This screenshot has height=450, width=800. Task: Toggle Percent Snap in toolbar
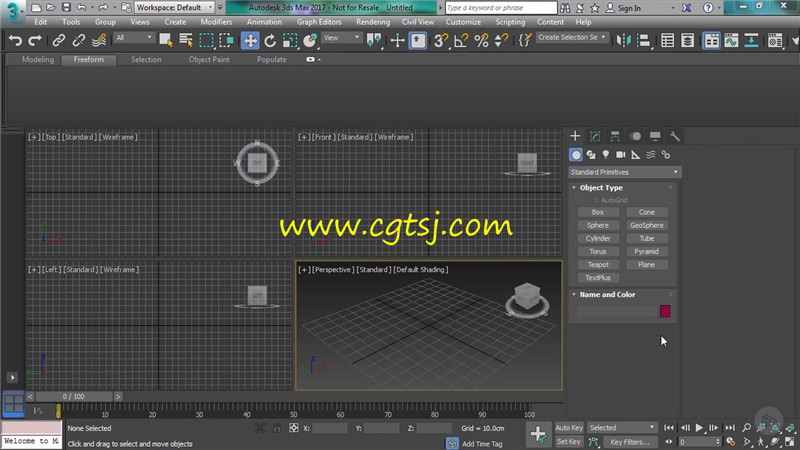(481, 40)
